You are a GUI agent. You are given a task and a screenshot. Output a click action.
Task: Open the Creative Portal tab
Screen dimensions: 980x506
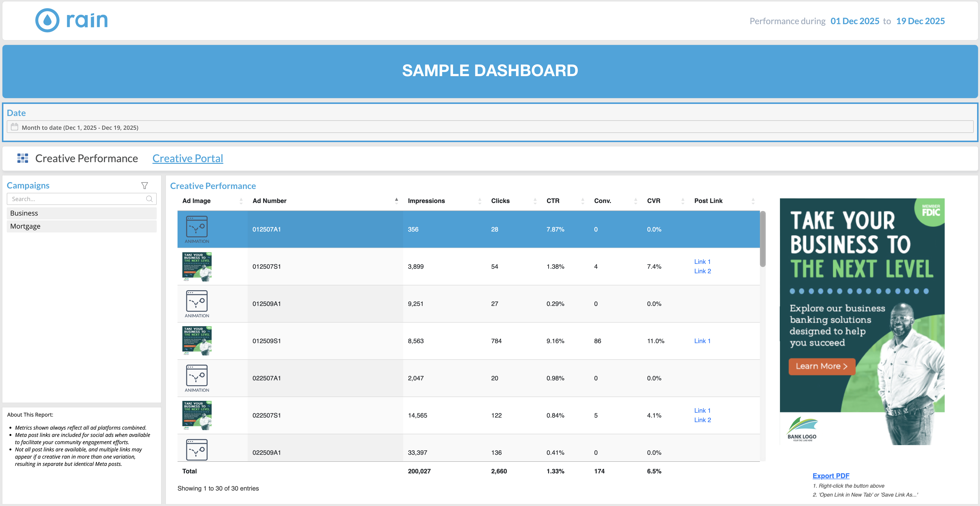click(187, 158)
